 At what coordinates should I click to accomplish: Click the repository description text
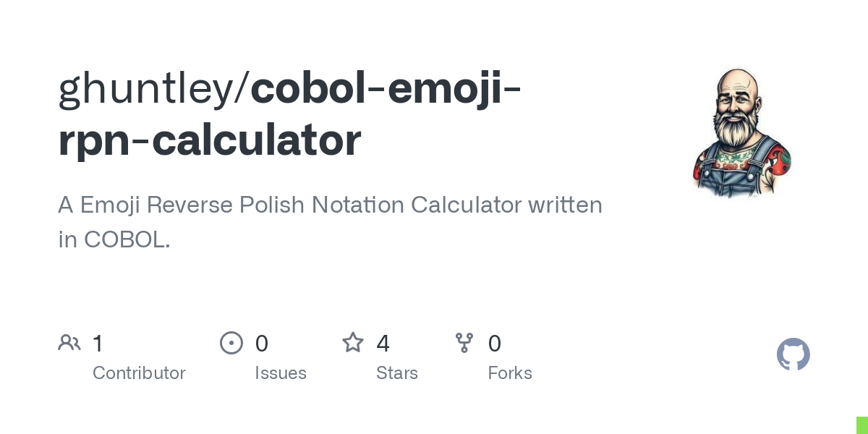tap(330, 222)
